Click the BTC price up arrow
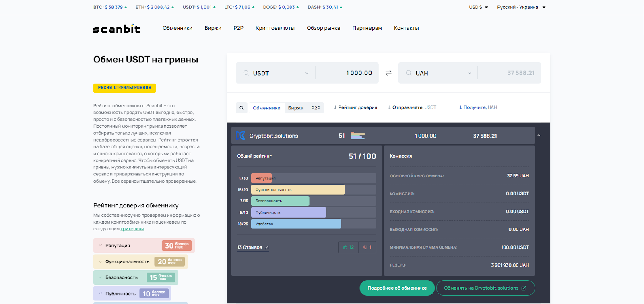The image size is (644, 304). pos(126,7)
